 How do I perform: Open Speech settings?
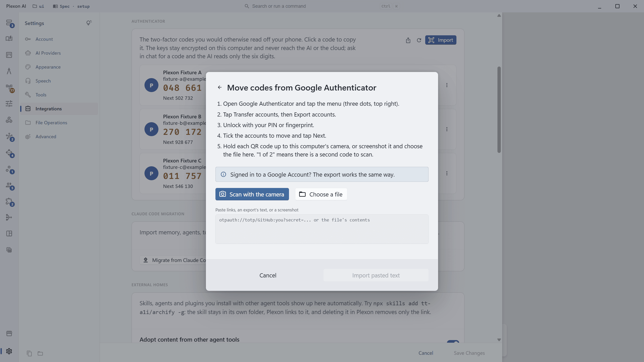pos(59,81)
